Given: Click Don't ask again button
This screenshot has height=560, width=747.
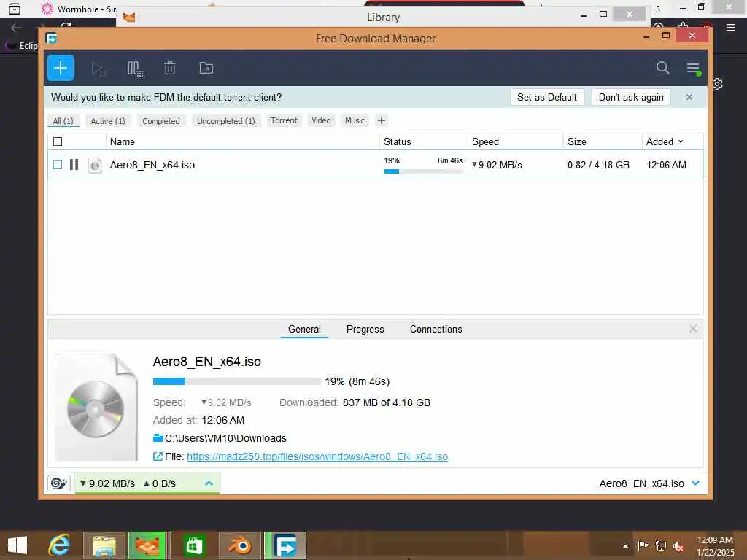Looking at the screenshot, I should [x=631, y=97].
